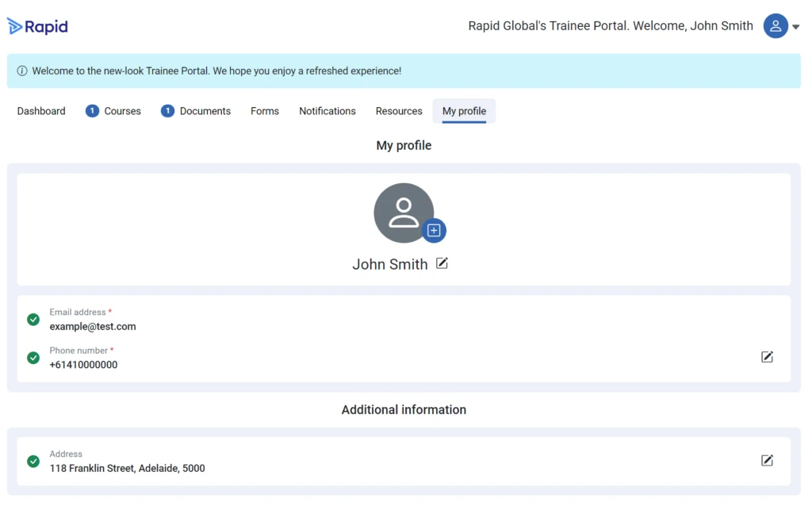Click the Rapid logo
The width and height of the screenshot is (812, 506).
click(x=37, y=26)
